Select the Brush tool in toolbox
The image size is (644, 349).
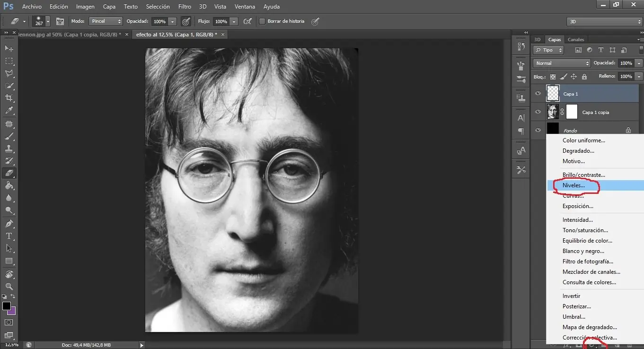[9, 136]
